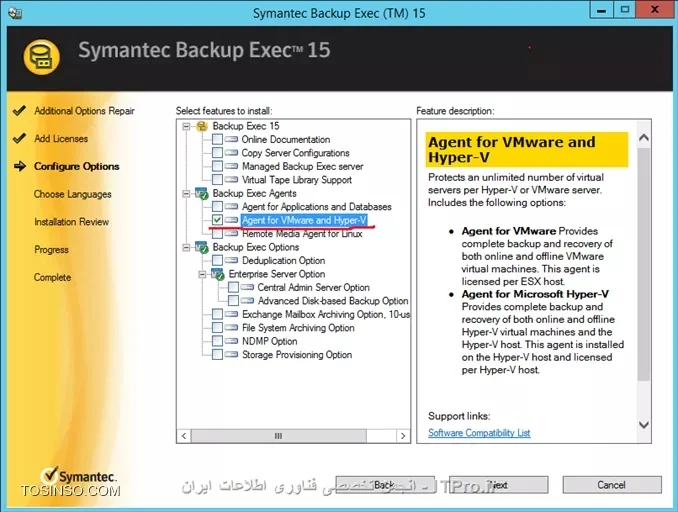Click the Backup Exec Options group icon

(202, 247)
